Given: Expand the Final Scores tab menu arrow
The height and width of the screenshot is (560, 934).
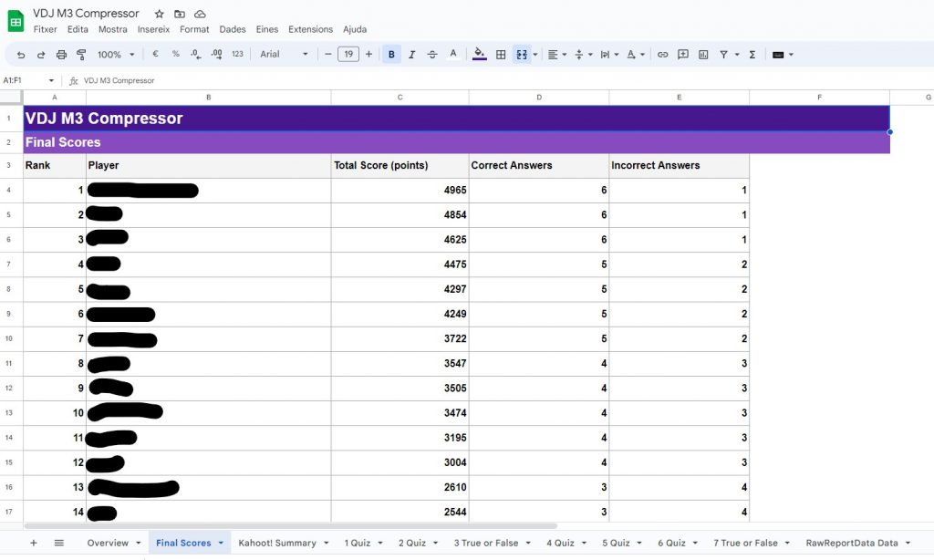Looking at the screenshot, I should pyautogui.click(x=221, y=543).
